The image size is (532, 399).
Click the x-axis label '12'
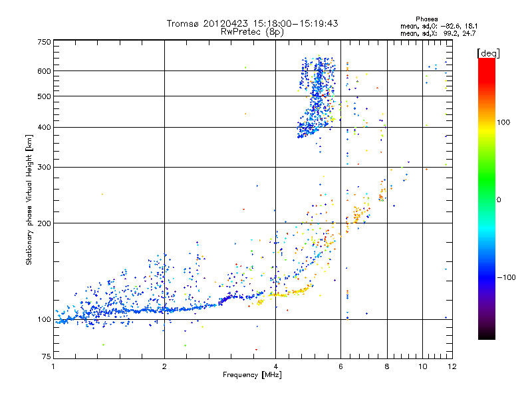click(x=452, y=366)
